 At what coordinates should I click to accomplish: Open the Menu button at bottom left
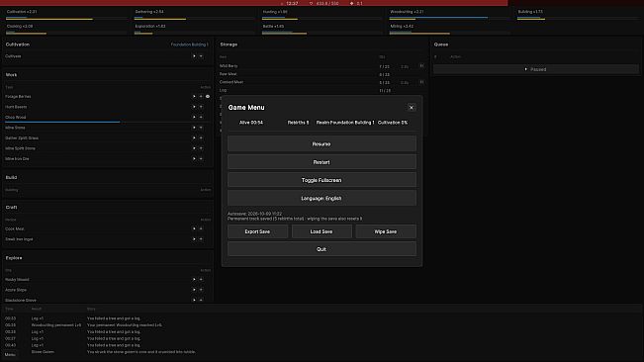10,355
